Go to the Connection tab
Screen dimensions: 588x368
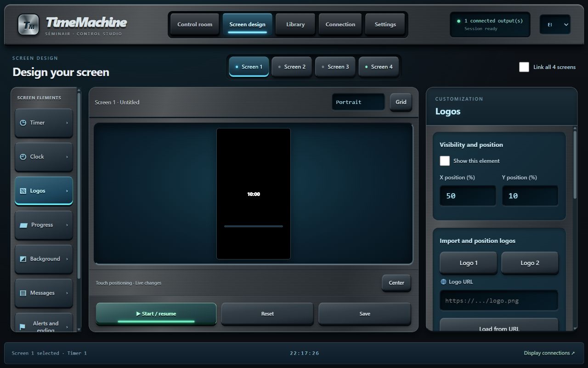pyautogui.click(x=340, y=24)
